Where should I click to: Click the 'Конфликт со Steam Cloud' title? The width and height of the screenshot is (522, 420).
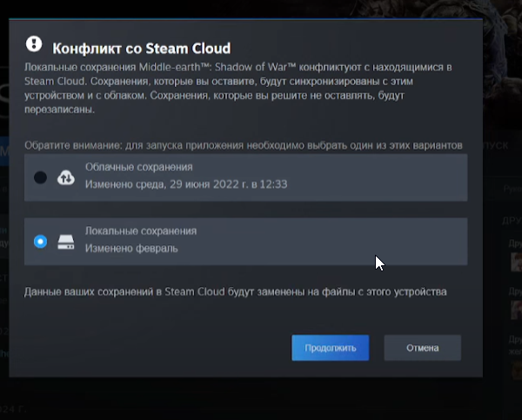[x=142, y=49]
